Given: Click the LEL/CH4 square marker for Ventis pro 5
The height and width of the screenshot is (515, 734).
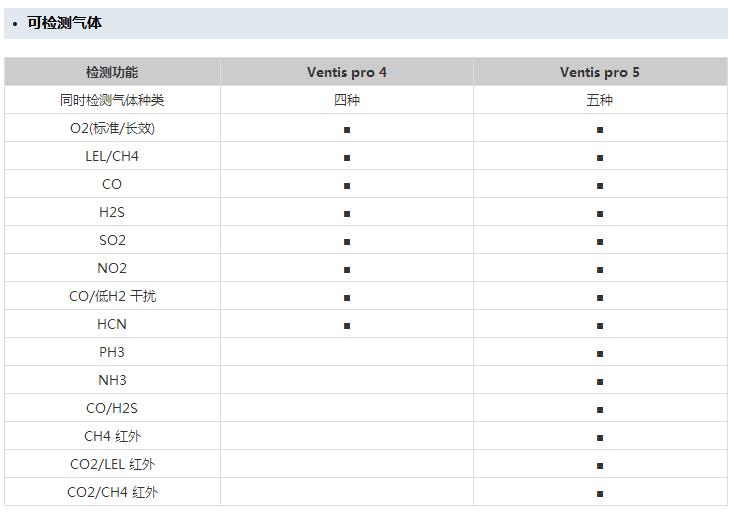Looking at the screenshot, I should click(600, 158).
